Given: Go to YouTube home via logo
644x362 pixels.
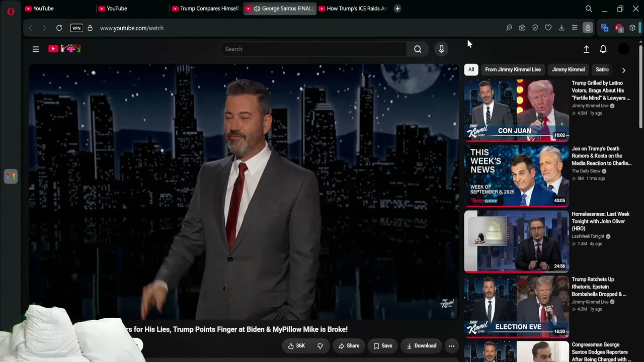Looking at the screenshot, I should coord(64,49).
